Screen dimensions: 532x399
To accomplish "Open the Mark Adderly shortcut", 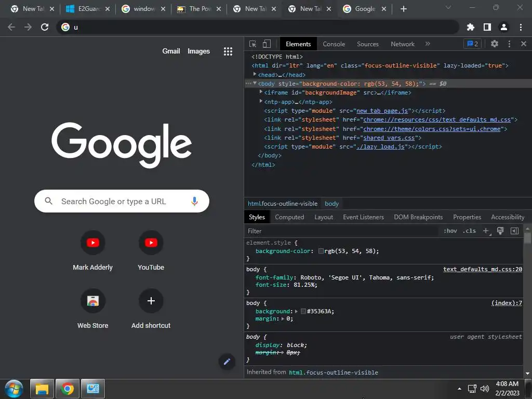I will click(x=92, y=251).
